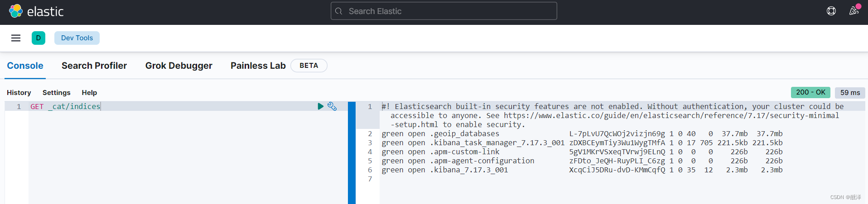868x204 pixels.
Task: Click the XcqCiJ5DRu-dvD-KMmCqfQ UUID
Action: tap(617, 170)
